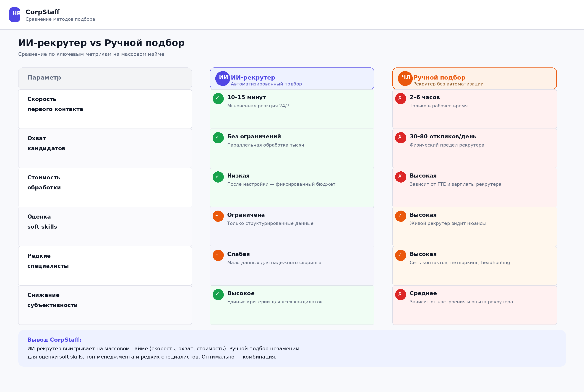Click green checkmark beside Без ограничений

click(218, 138)
